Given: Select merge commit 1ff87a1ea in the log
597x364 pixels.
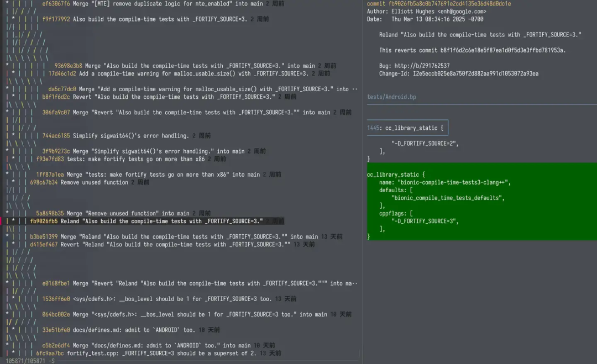Looking at the screenshot, I should coord(159,175).
